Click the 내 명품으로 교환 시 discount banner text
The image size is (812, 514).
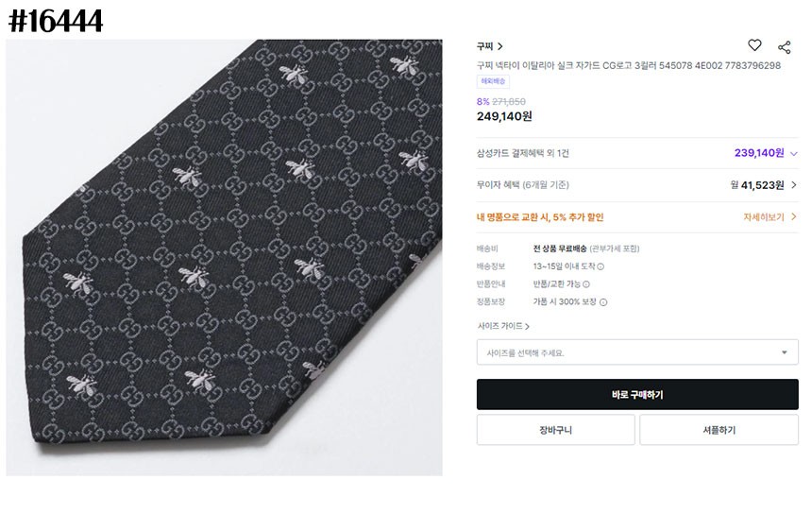(x=540, y=216)
